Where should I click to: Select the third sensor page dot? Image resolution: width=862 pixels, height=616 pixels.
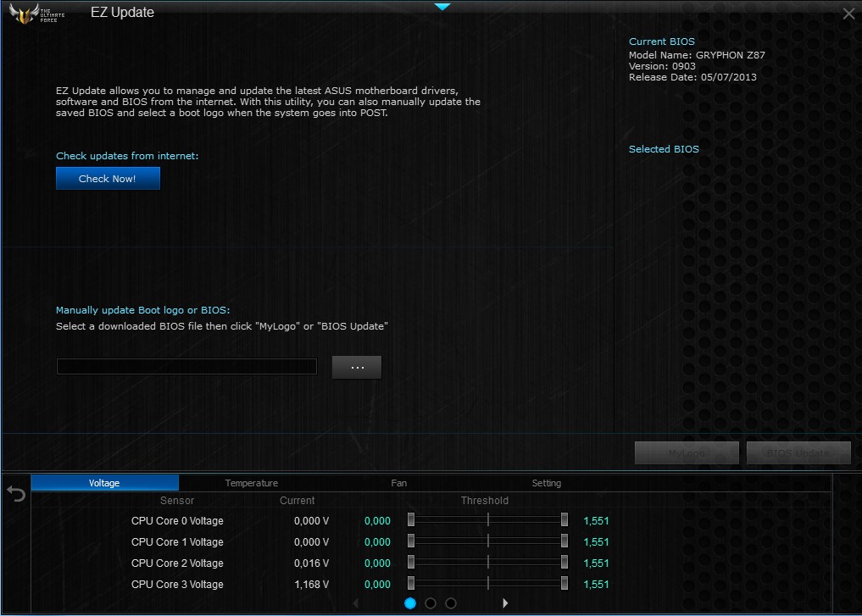451,603
